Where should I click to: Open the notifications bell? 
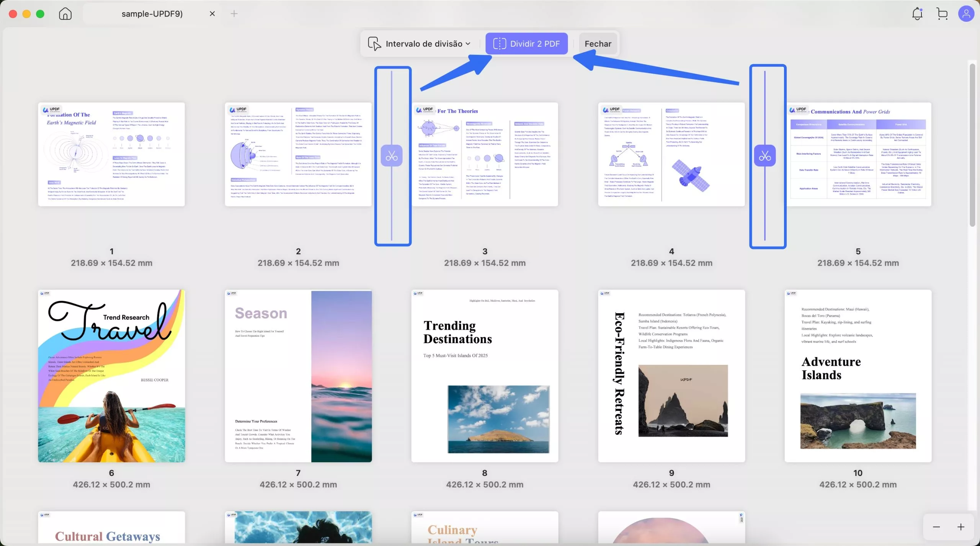coord(917,14)
